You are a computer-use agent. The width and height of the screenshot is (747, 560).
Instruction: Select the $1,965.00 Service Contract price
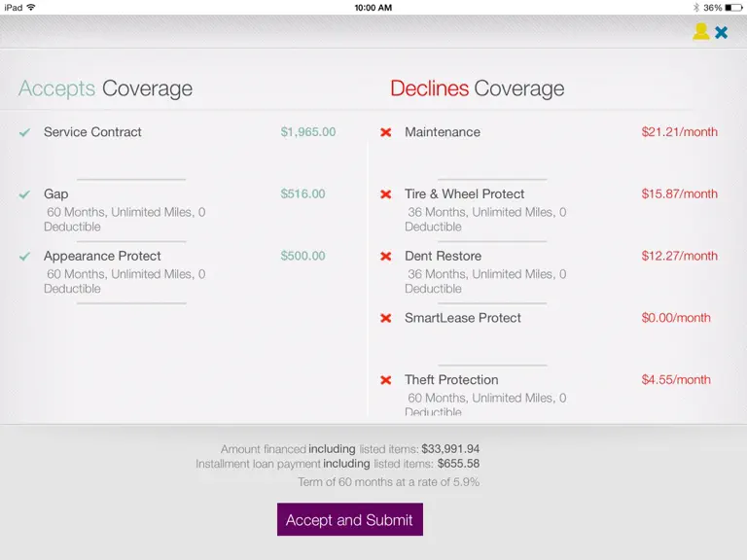click(307, 132)
